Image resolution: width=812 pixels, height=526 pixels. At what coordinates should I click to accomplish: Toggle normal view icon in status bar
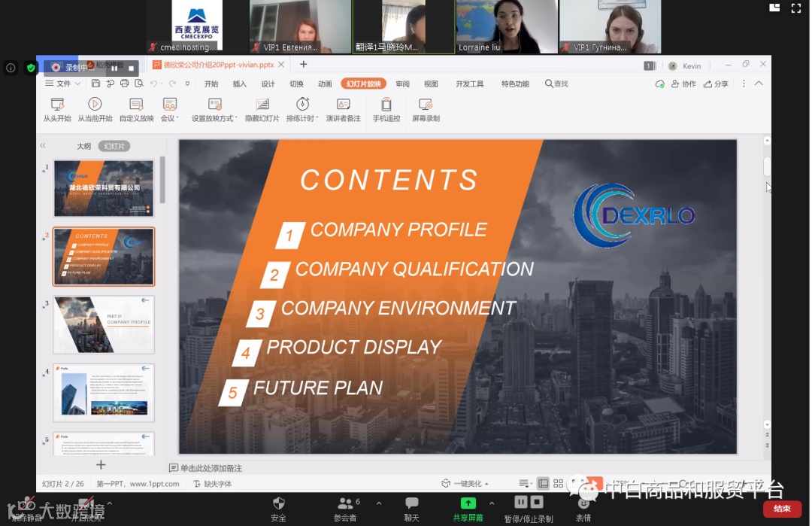click(543, 484)
